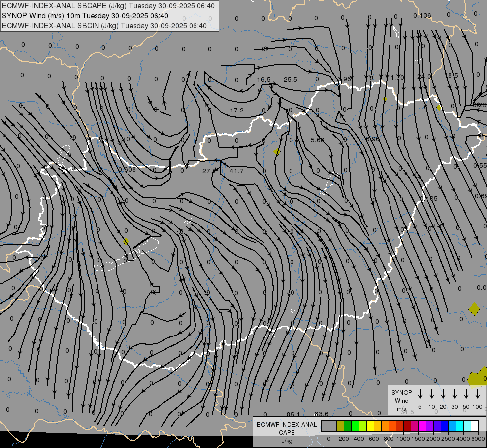Click the 0.136 value at top right

point(422,15)
